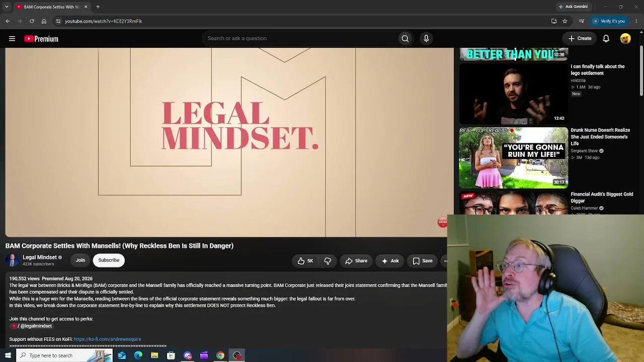Go back in browser history

pos(8,21)
